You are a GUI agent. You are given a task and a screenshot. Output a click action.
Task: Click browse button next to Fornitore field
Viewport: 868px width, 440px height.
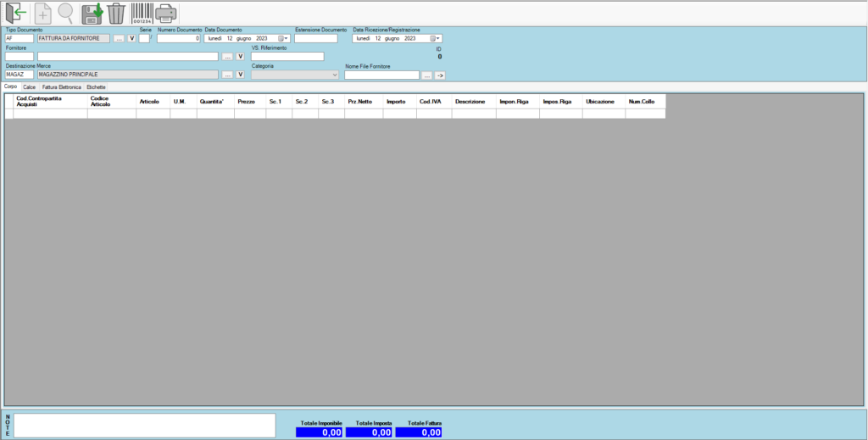point(226,57)
